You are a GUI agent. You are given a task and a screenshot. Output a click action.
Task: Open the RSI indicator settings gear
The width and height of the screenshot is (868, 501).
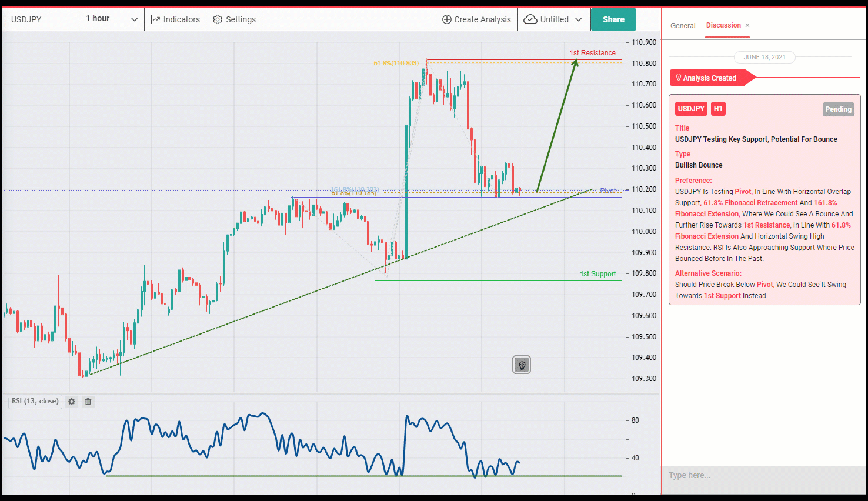(72, 402)
